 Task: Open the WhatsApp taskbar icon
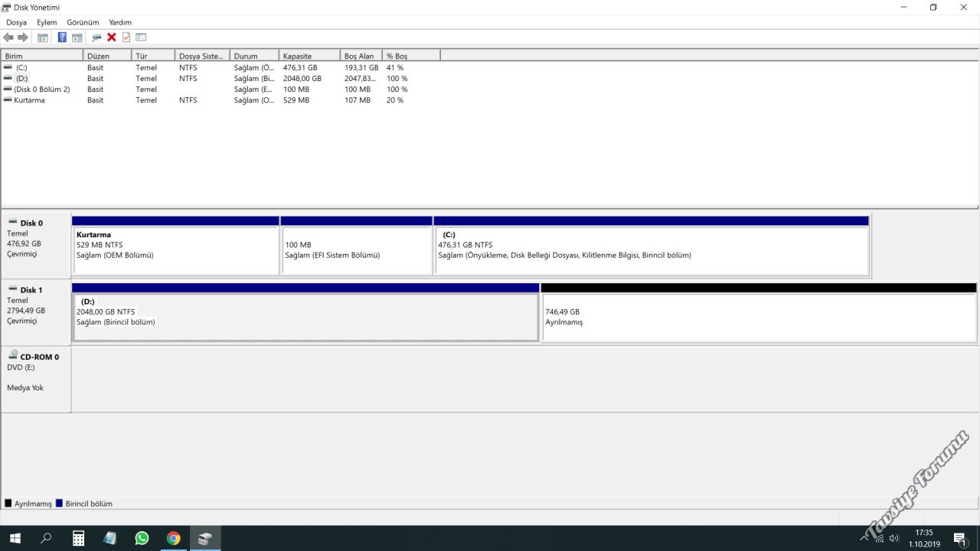tap(142, 538)
